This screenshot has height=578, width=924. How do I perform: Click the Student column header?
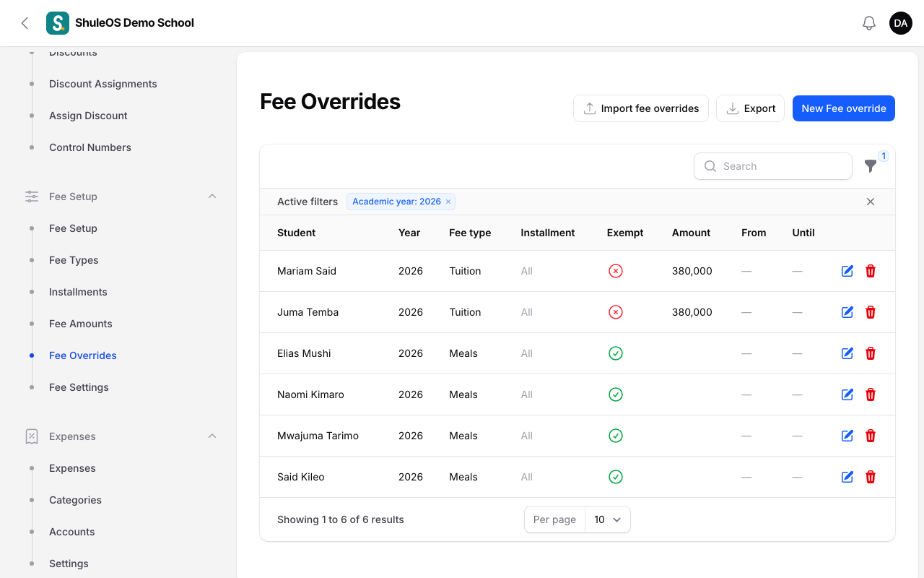[x=297, y=233]
